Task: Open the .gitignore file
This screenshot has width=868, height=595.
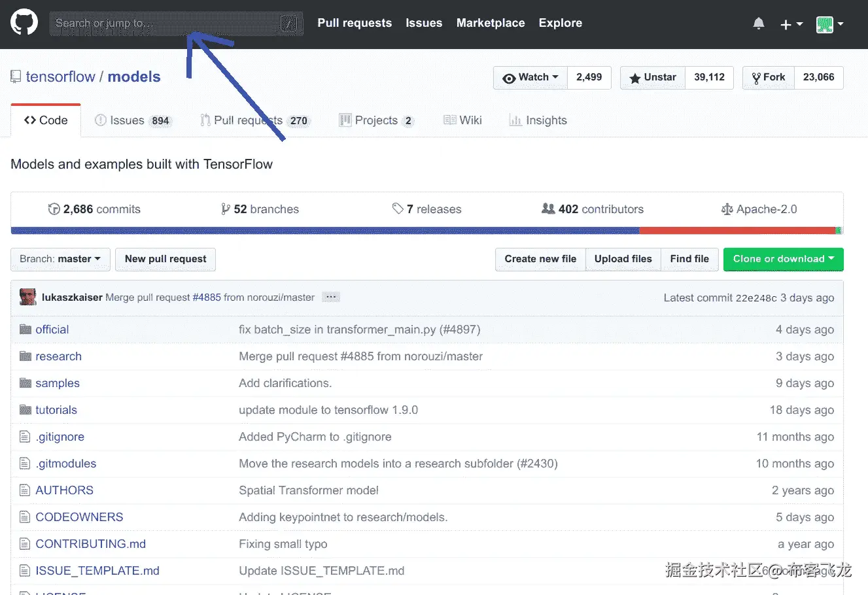Action: [60, 437]
